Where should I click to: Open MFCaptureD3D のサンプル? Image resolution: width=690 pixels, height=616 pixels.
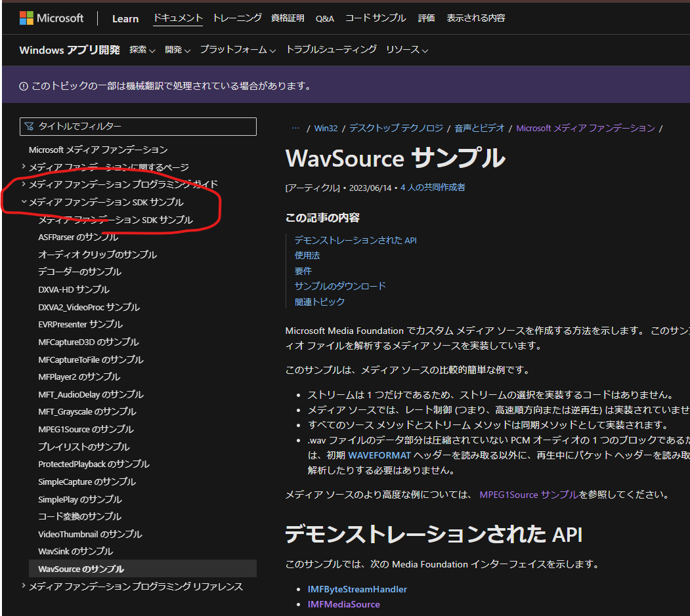(x=89, y=342)
